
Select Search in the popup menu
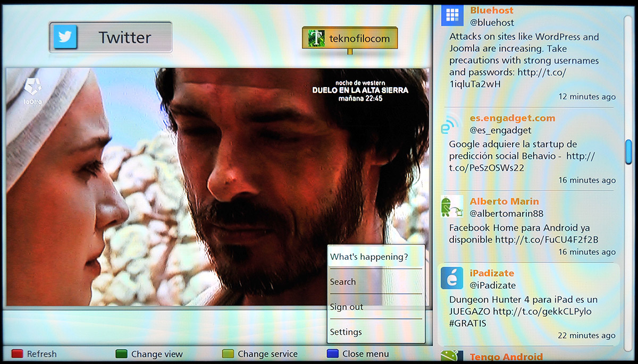(x=343, y=282)
